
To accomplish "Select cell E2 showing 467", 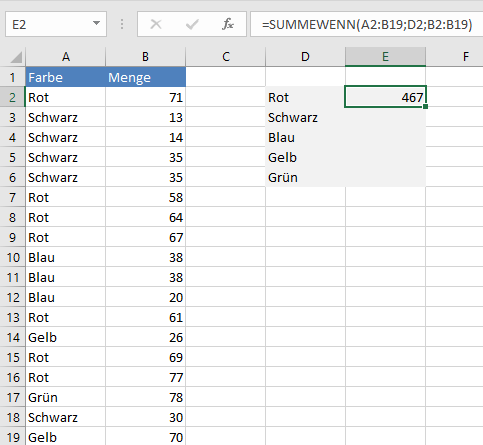I will pyautogui.click(x=386, y=97).
